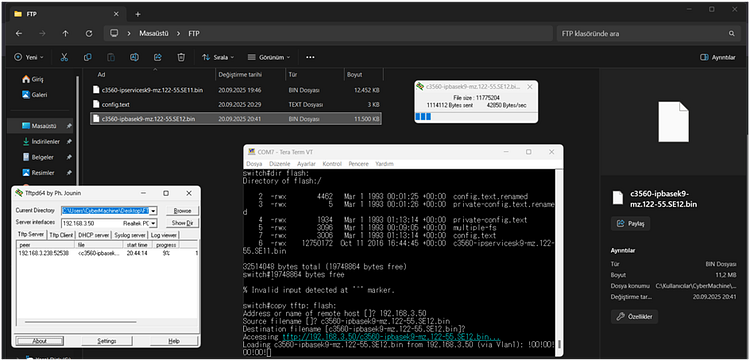Screen dimensions: 750x361
Task: Click the monitor icon in address bar
Action: click(114, 33)
